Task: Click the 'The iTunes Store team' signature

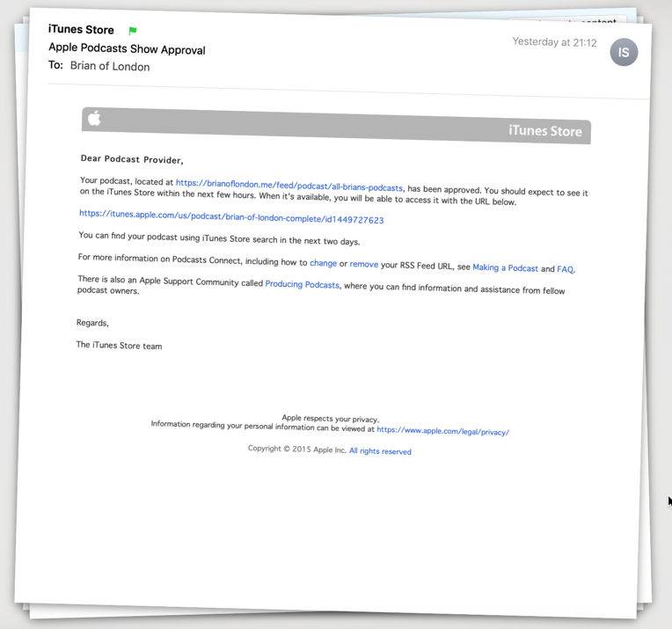Action: coord(119,345)
